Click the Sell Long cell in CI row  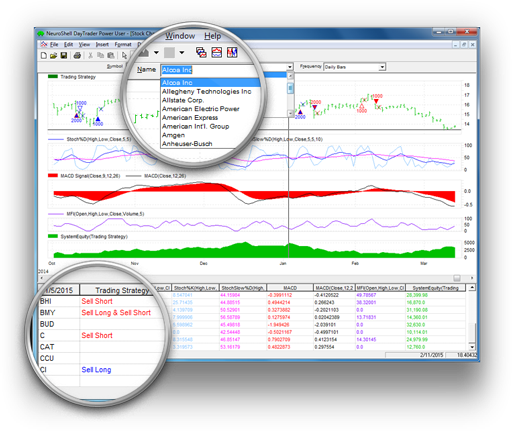point(96,370)
